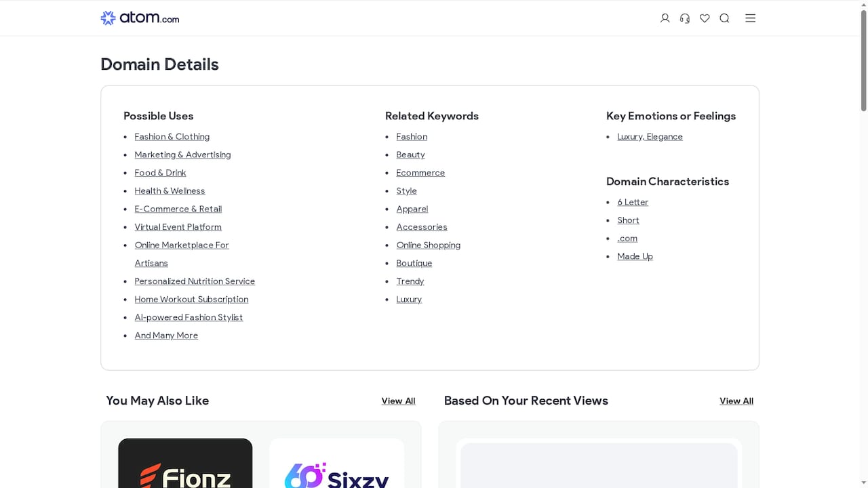Click the Boutique related keyword
Viewport: 868px width, 488px height.
pos(414,263)
